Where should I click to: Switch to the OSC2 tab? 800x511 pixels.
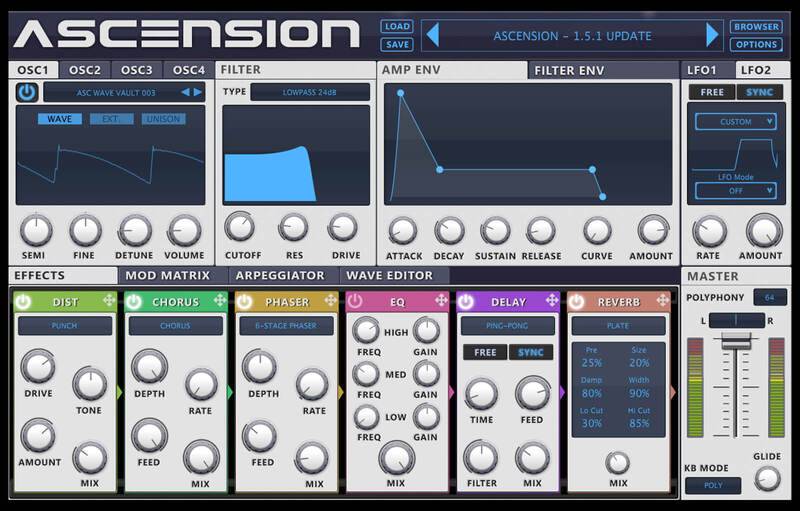(85, 70)
